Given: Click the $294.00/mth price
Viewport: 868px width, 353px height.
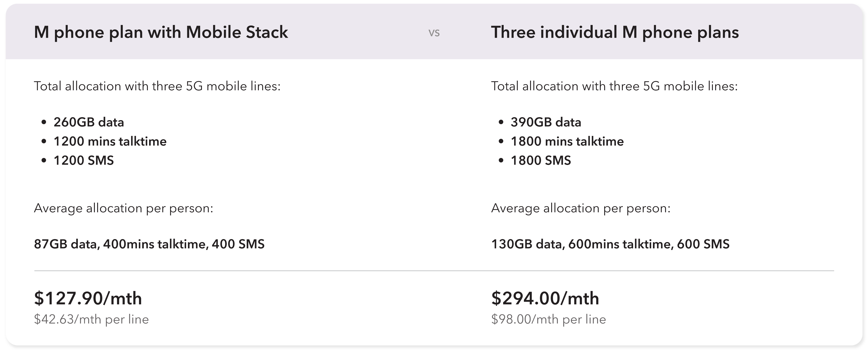Looking at the screenshot, I should click(545, 298).
